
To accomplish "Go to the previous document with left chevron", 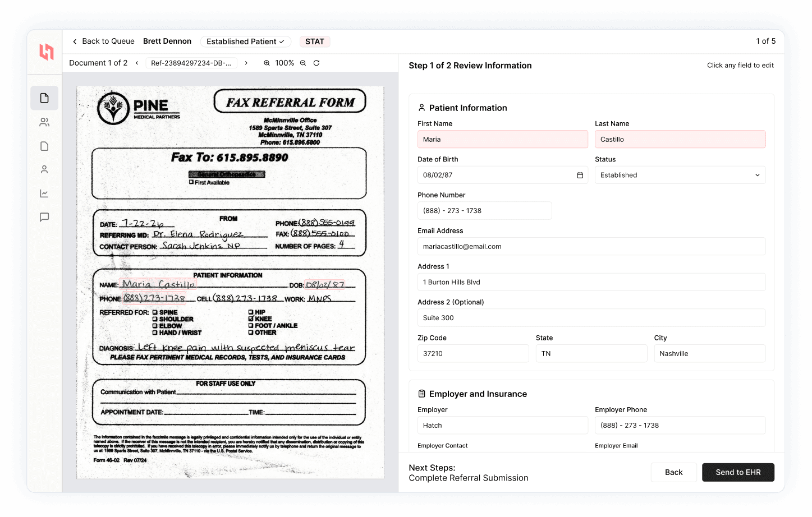I will [x=137, y=63].
